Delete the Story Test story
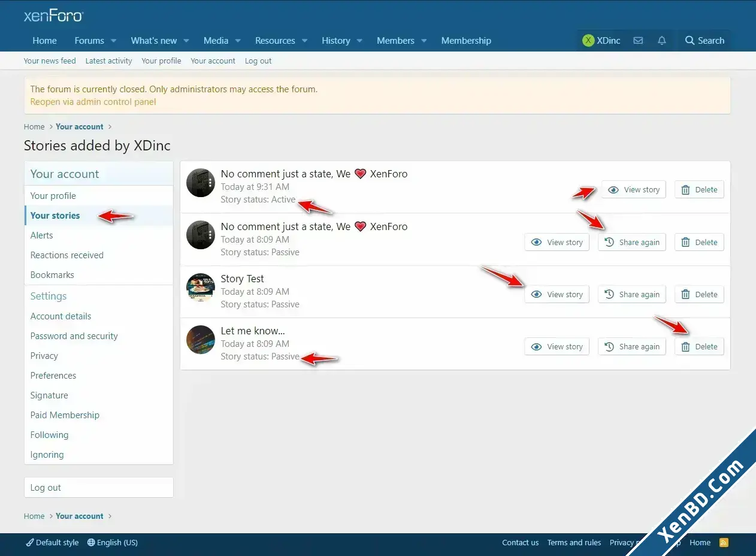Screen dimensions: 756x556 tap(699, 295)
